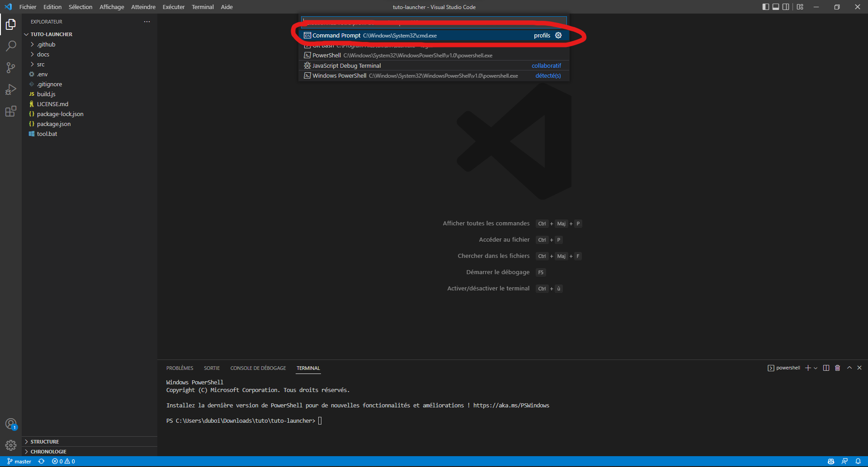Open the Aide menu
Viewport: 868px width, 467px height.
(227, 7)
